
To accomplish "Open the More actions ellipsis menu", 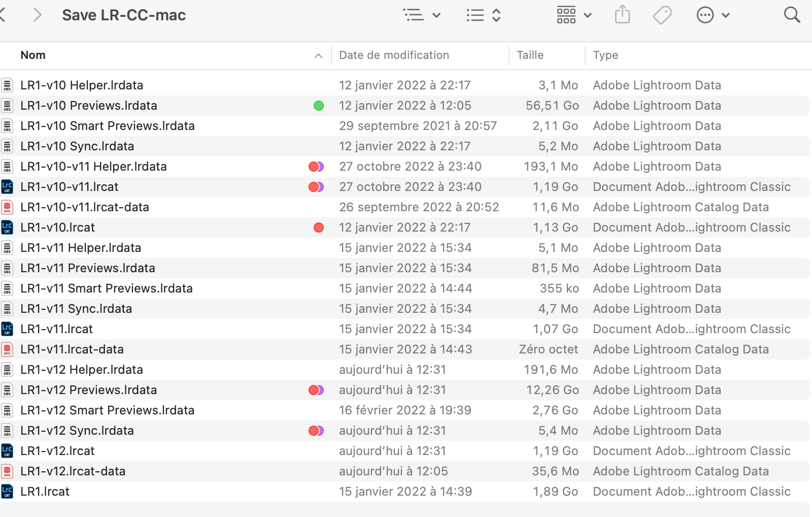I will click(x=713, y=15).
